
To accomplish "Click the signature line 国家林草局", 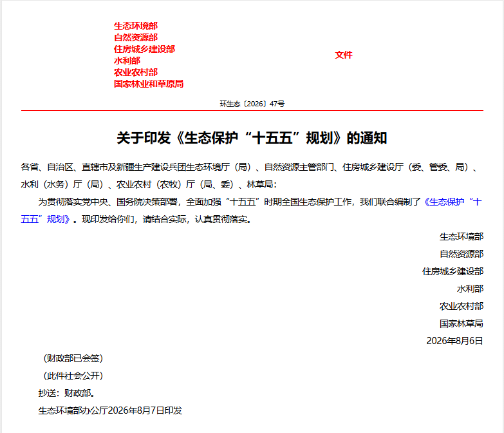I will pyautogui.click(x=462, y=323).
